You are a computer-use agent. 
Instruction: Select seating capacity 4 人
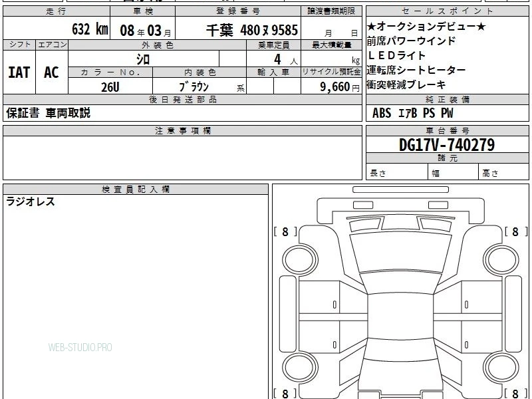tap(286, 60)
